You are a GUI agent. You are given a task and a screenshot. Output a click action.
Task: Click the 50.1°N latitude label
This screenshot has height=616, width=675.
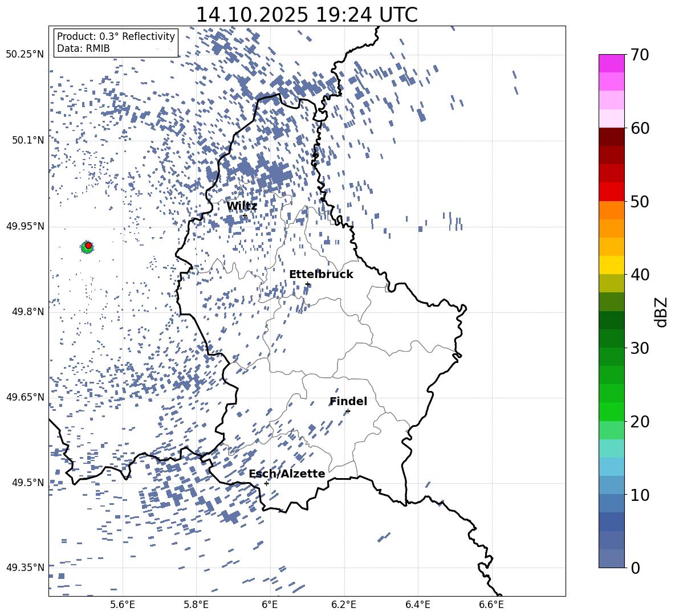29,140
